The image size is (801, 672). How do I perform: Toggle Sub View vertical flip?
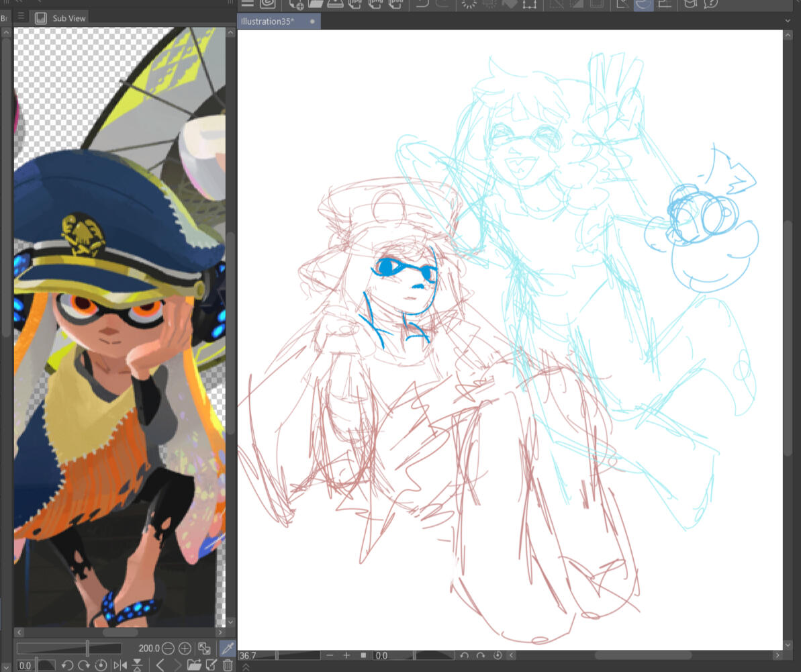[138, 665]
